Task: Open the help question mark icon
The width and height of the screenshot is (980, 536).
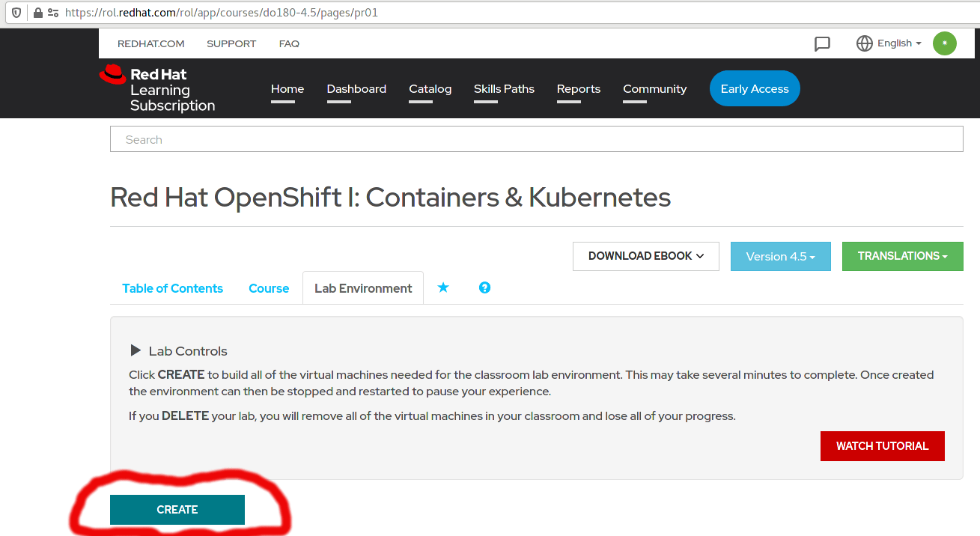Action: pyautogui.click(x=484, y=287)
